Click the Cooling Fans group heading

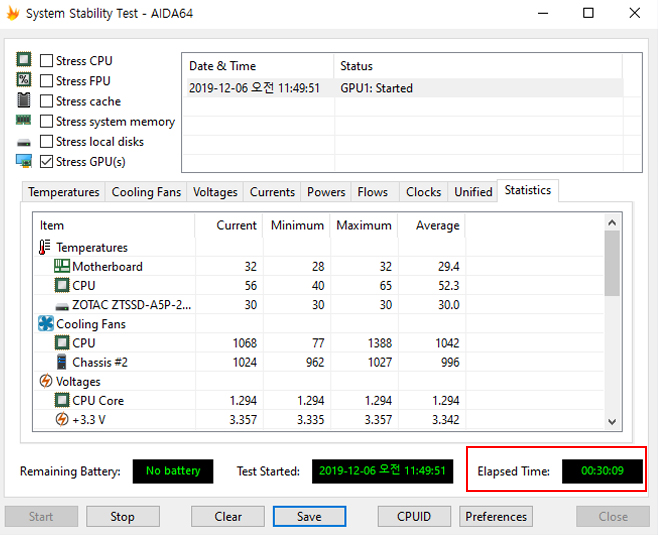pos(91,324)
